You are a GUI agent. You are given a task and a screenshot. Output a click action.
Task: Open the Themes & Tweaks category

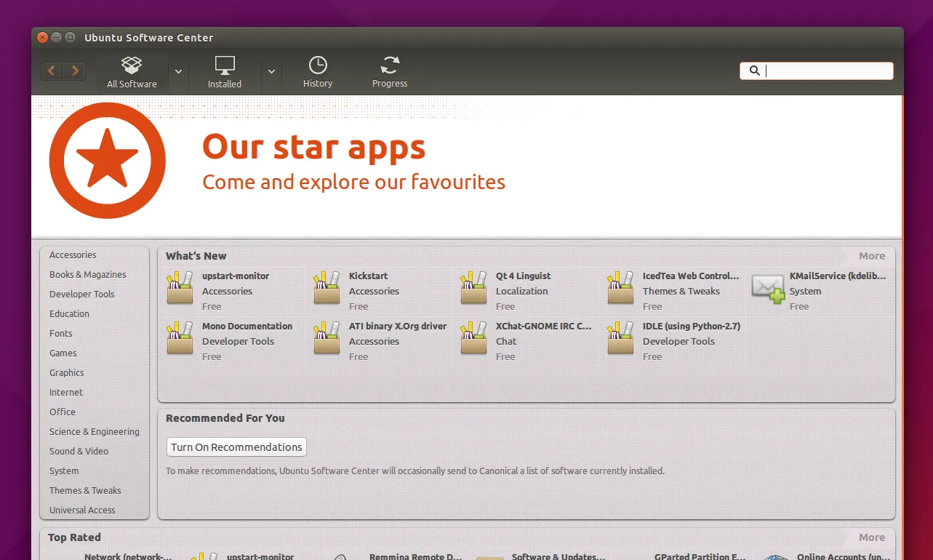85,491
